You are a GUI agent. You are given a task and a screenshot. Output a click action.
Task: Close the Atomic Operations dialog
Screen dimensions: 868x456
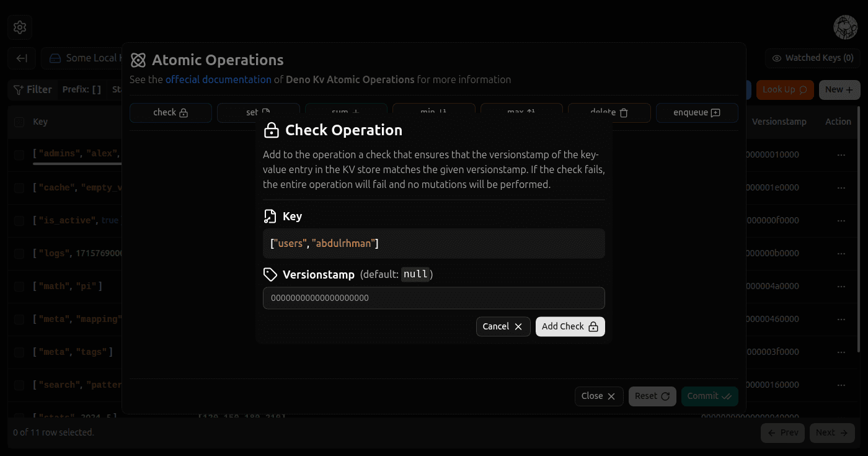click(599, 396)
